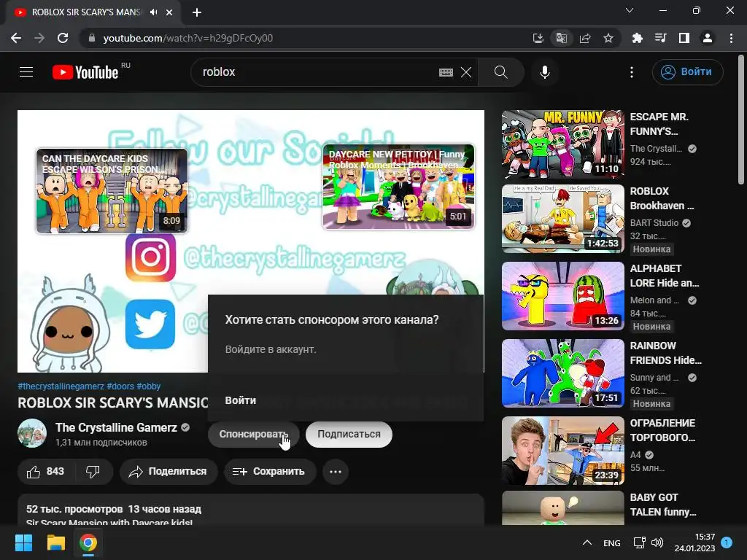Click the Спонсировать button

coord(253,435)
